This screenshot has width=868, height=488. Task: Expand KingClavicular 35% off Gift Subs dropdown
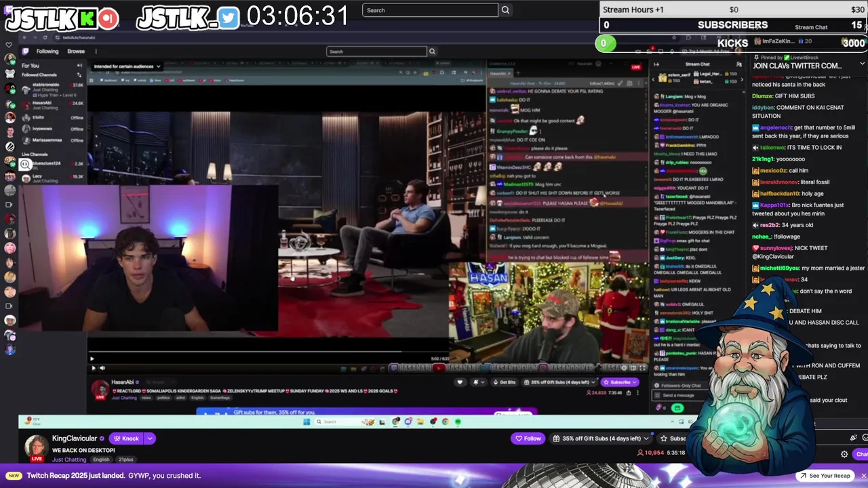(x=601, y=439)
